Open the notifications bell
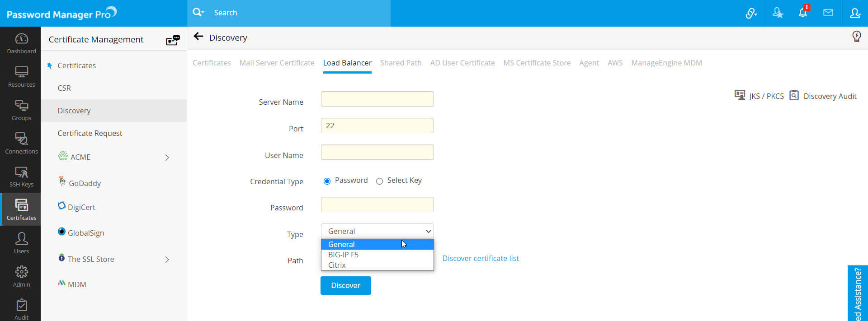 803,12
